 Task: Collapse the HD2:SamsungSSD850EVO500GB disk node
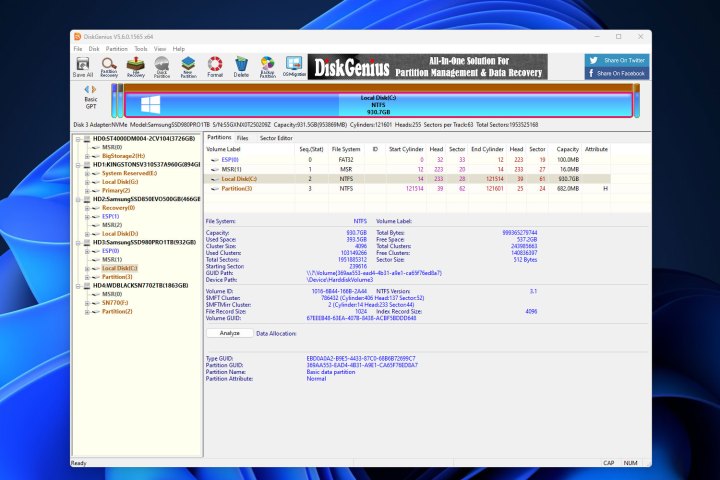(x=78, y=199)
